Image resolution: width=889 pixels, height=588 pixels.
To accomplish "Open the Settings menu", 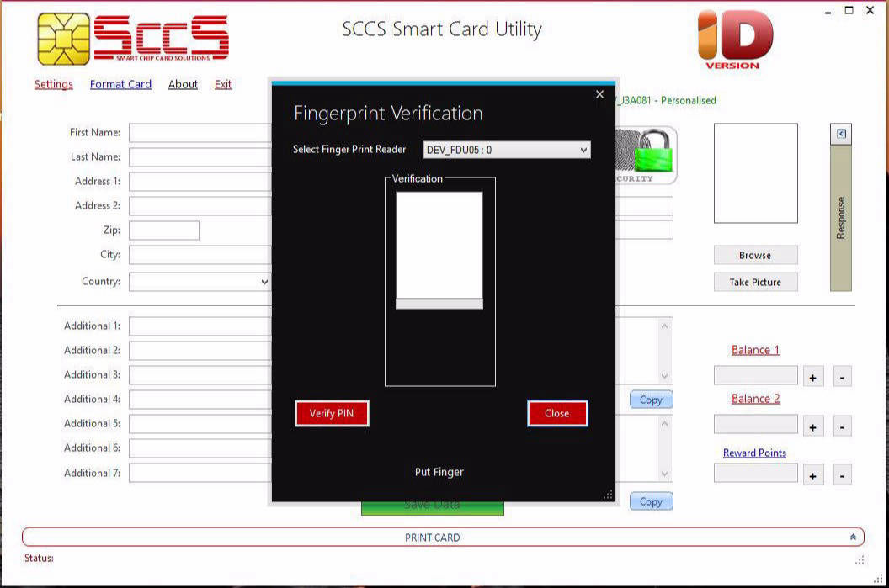I will click(x=53, y=84).
